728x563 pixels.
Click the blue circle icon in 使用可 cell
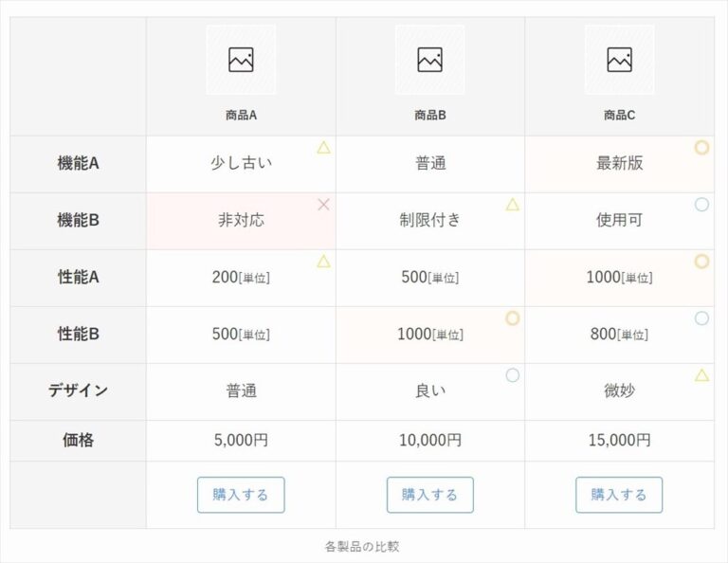click(701, 205)
